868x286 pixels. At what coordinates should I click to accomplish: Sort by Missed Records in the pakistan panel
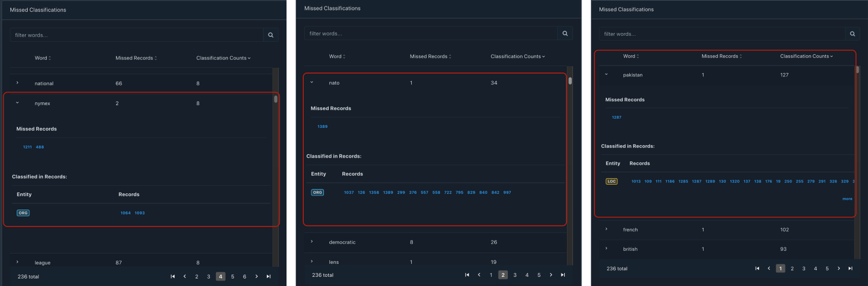722,56
